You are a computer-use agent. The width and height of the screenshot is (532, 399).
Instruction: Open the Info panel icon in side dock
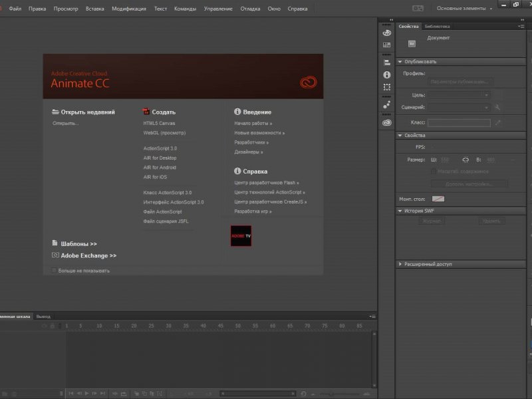tap(387, 74)
